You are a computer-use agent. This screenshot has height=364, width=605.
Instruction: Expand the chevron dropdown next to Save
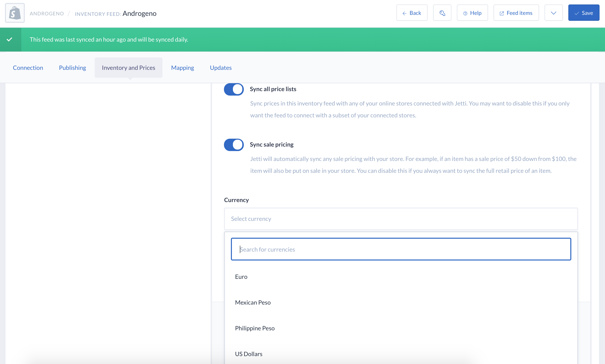553,13
